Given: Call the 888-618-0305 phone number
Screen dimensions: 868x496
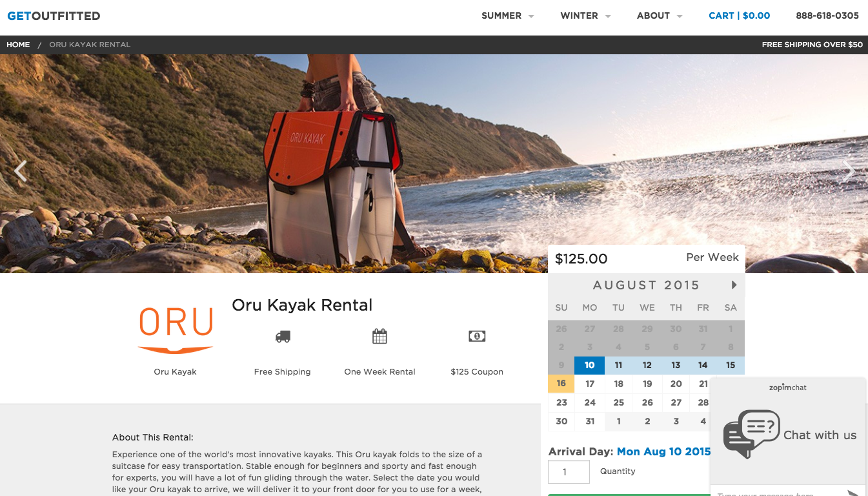Looking at the screenshot, I should point(827,15).
